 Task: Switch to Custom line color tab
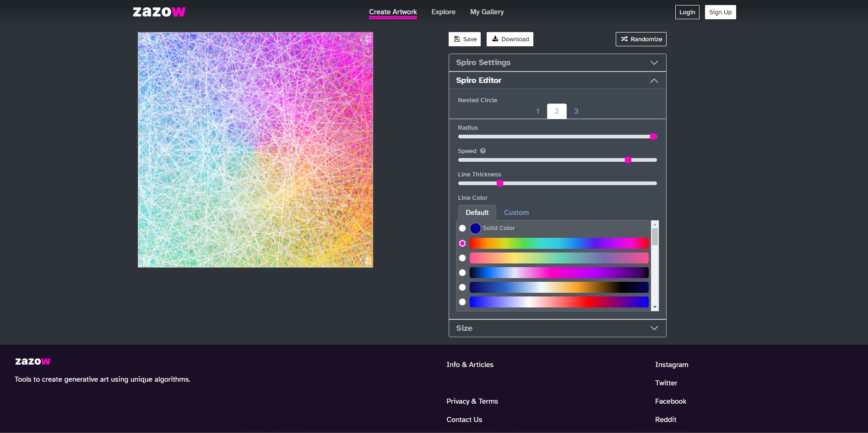coord(516,213)
